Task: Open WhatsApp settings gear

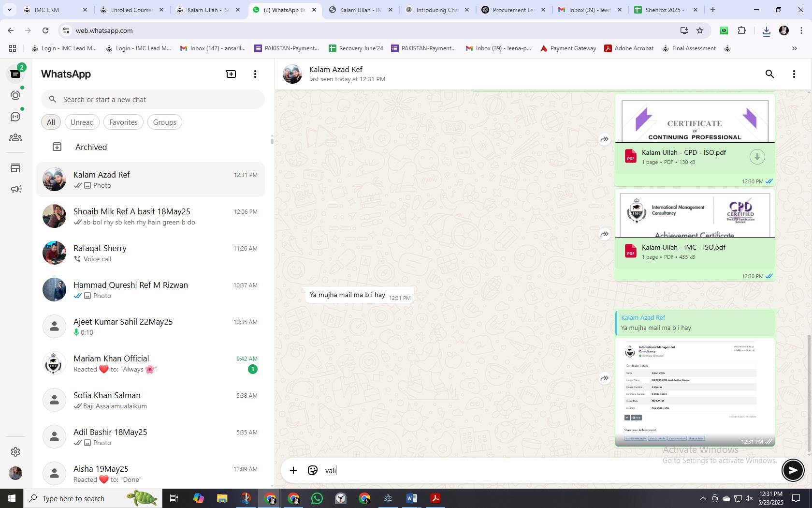Action: [15, 451]
